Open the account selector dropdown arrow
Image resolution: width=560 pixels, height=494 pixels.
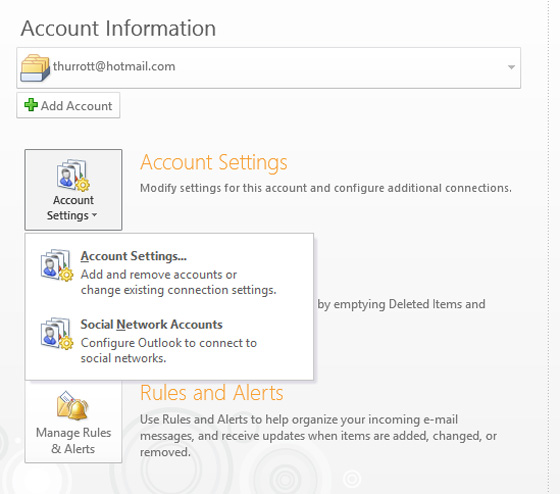[511, 67]
